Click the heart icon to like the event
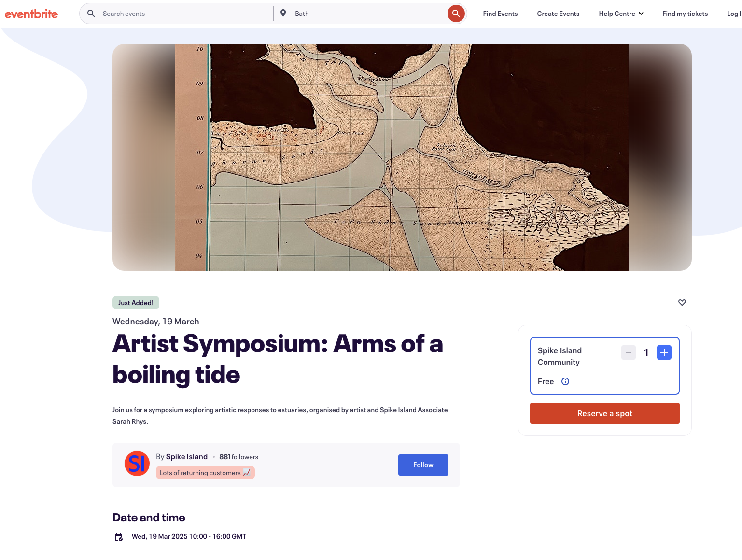This screenshot has width=742, height=560. coord(682,303)
